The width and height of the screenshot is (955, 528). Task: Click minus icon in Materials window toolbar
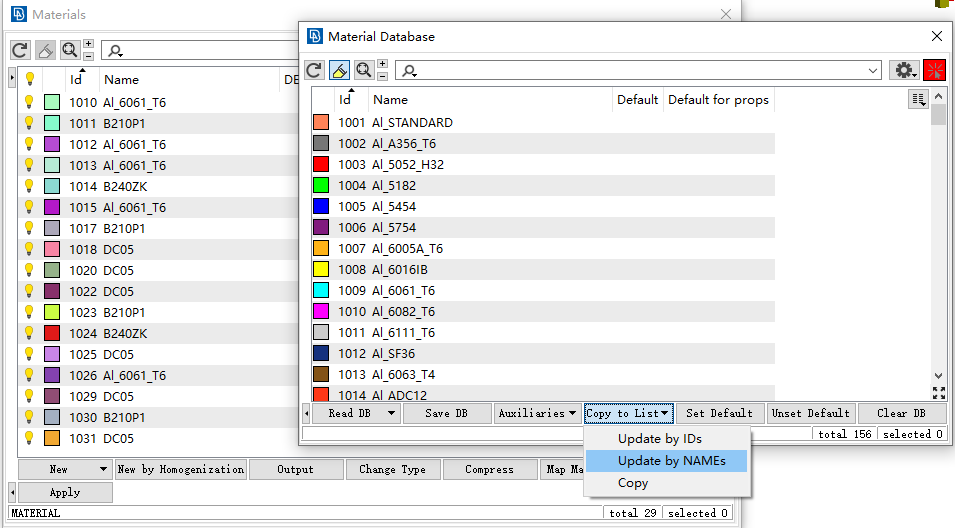(x=88, y=56)
